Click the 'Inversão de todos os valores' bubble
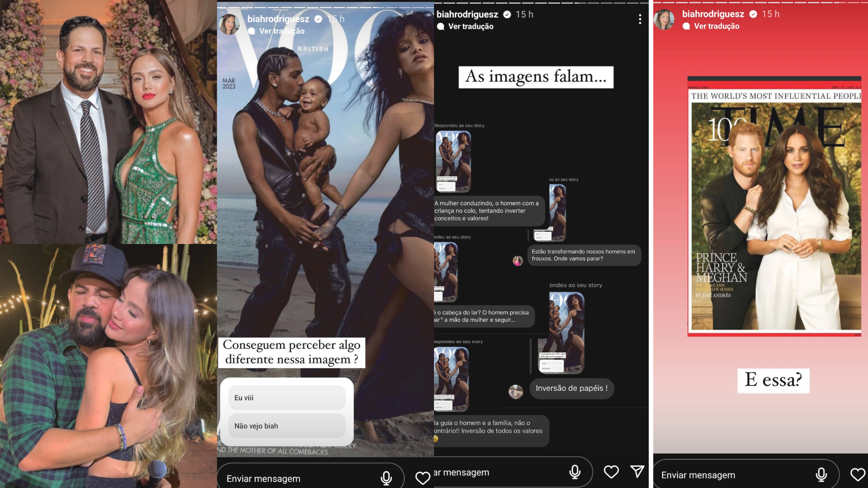Screen dimensions: 868x488 [x=491, y=431]
